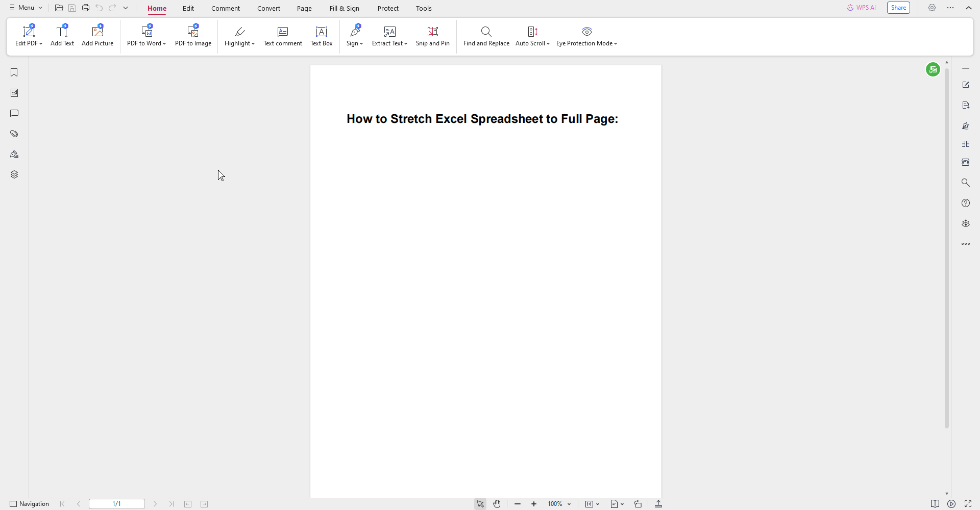Open the Comments panel on the left

(x=14, y=113)
